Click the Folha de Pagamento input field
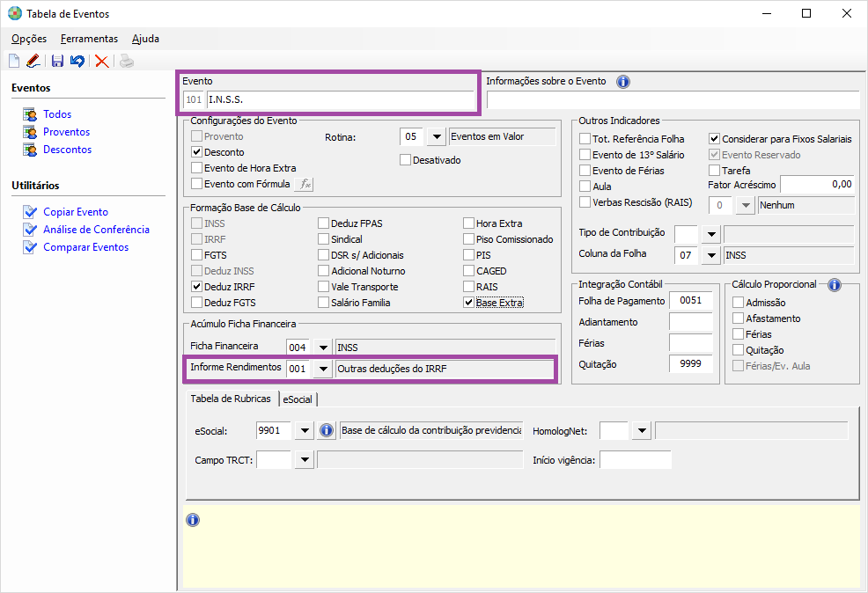Viewport: 868px width, 593px height. pos(690,300)
